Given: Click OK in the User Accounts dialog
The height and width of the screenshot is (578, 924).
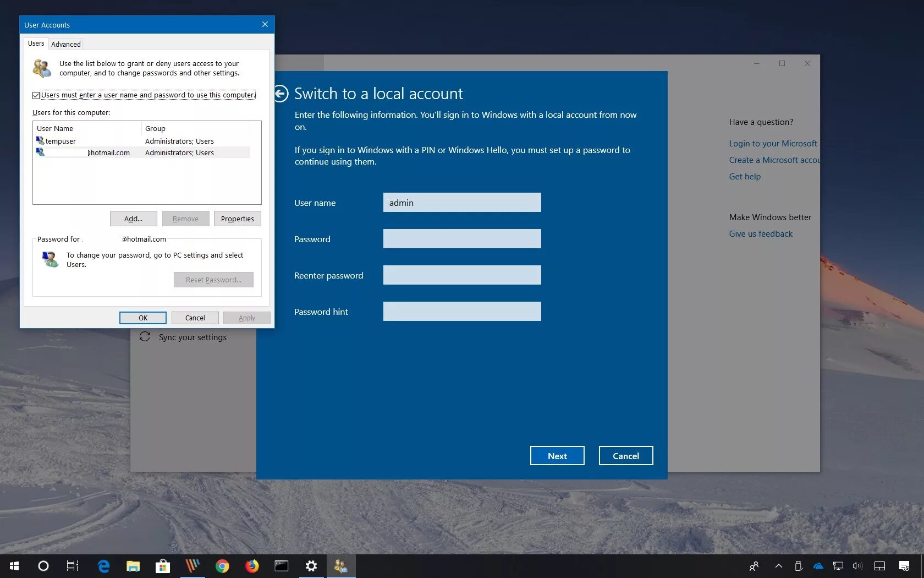Looking at the screenshot, I should [x=143, y=318].
